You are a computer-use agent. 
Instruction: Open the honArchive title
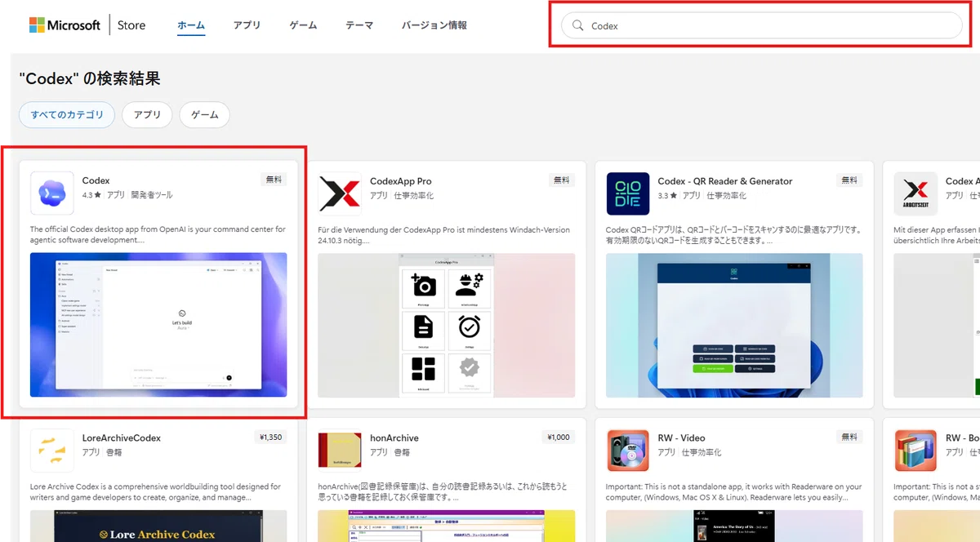394,438
